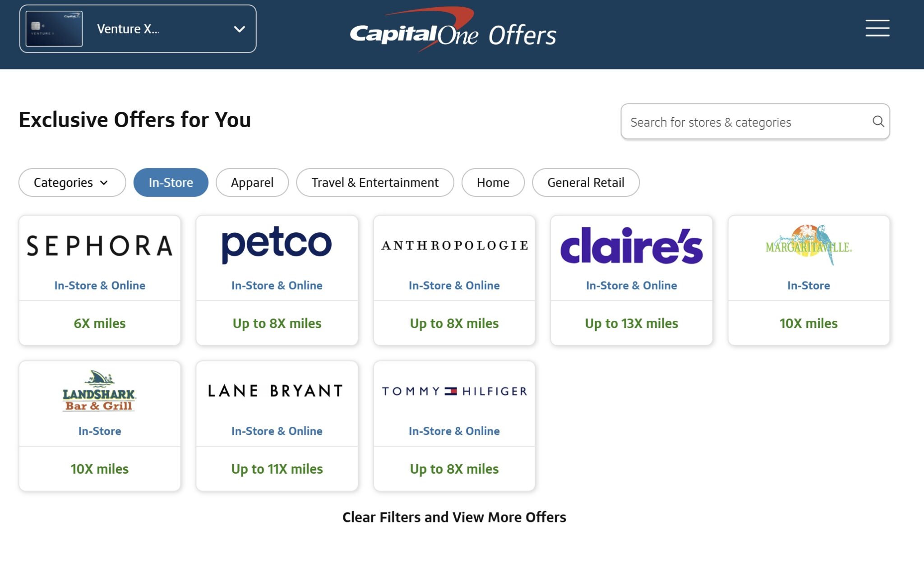Click the Capital One Offers logo
Image resolution: width=924 pixels, height=568 pixels.
pos(453,29)
